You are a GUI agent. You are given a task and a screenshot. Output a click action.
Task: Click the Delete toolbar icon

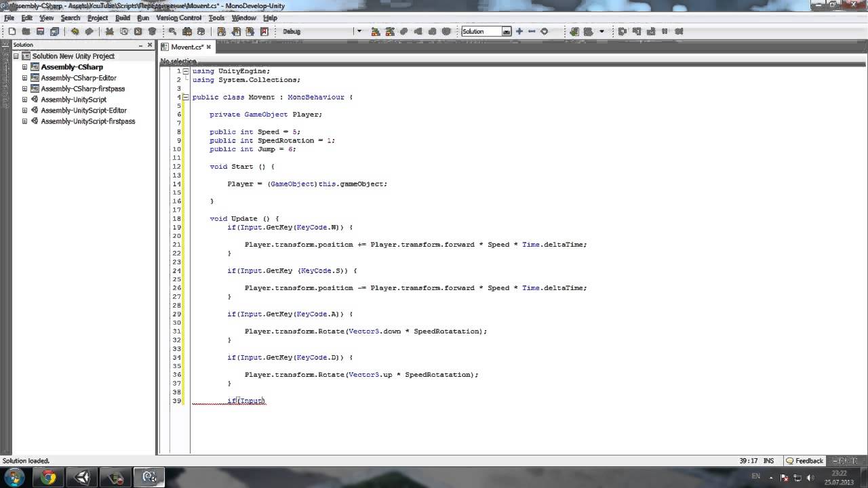153,31
